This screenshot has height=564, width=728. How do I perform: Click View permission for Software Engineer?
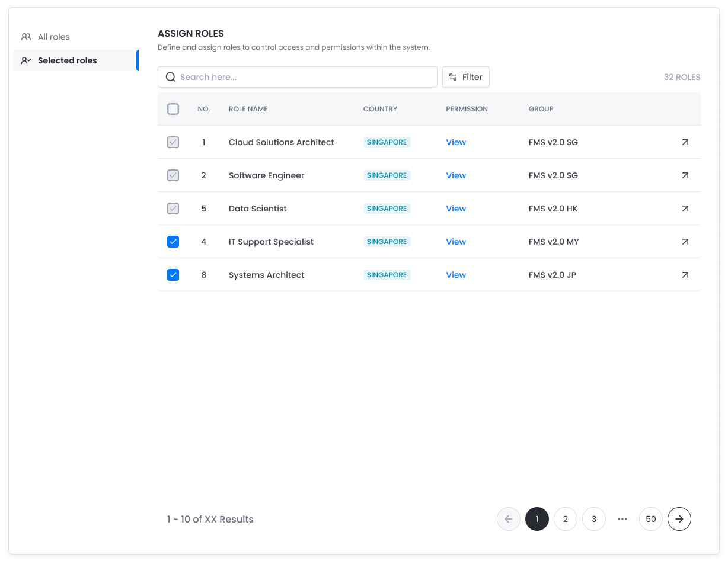pos(455,175)
